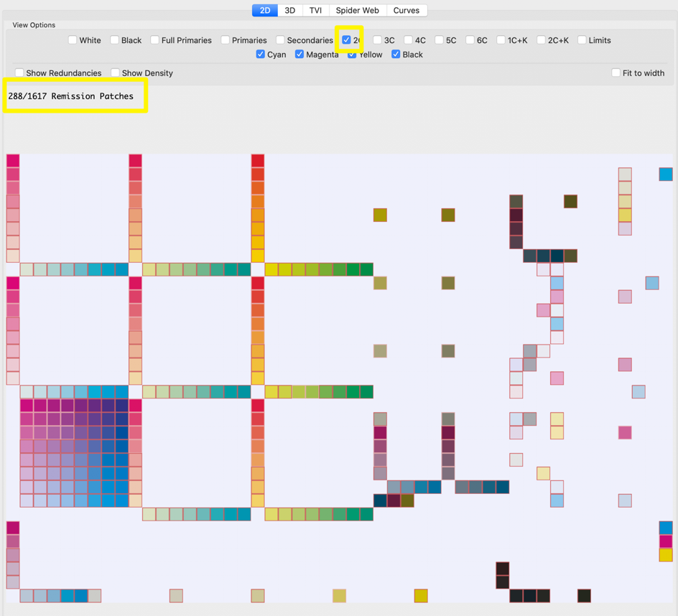Enable the Secondaries checkbox
The height and width of the screenshot is (616, 678).
pos(280,40)
